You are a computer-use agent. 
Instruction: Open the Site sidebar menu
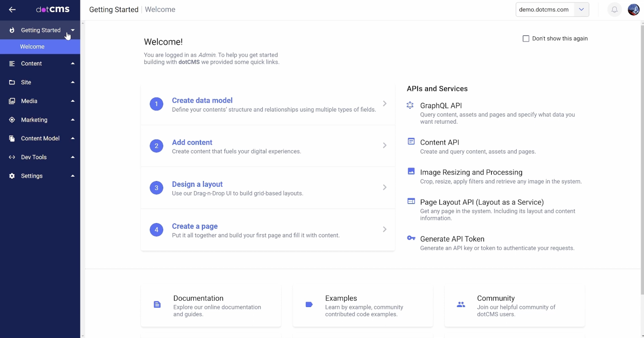[40, 82]
